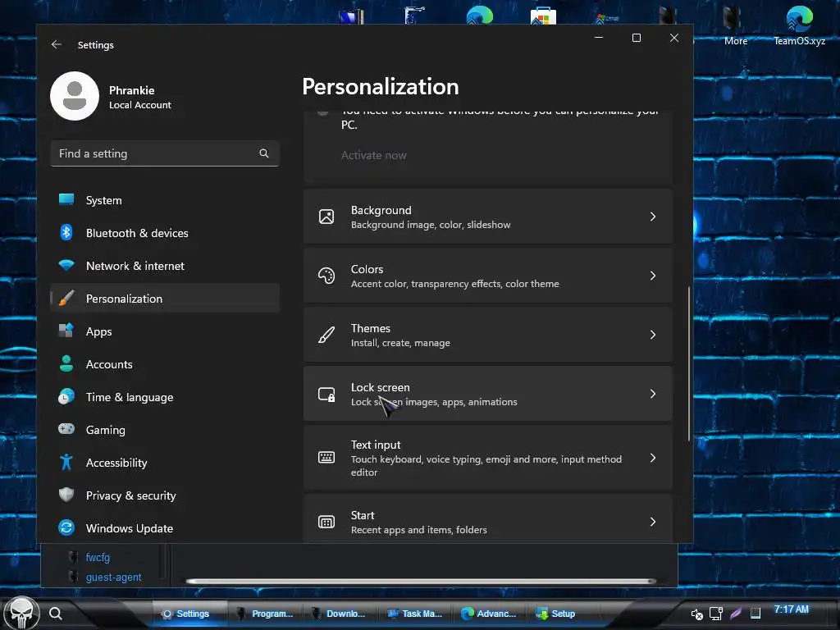Screen dimensions: 840x630
Task: Click the network tray icon
Action: 715,614
